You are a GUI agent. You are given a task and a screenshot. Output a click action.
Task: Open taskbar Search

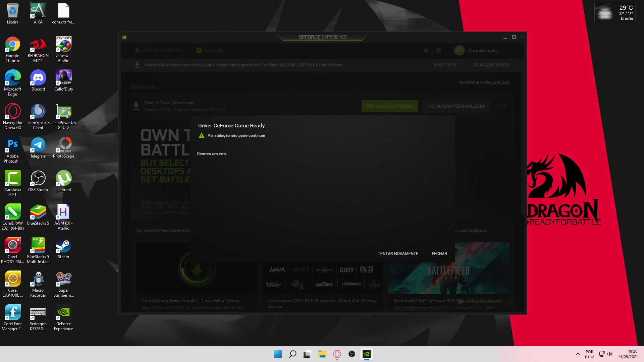(292, 354)
